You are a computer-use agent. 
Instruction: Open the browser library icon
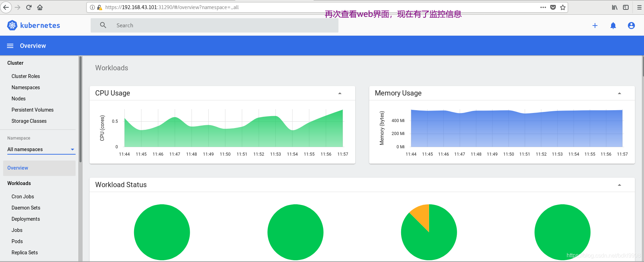tap(615, 7)
